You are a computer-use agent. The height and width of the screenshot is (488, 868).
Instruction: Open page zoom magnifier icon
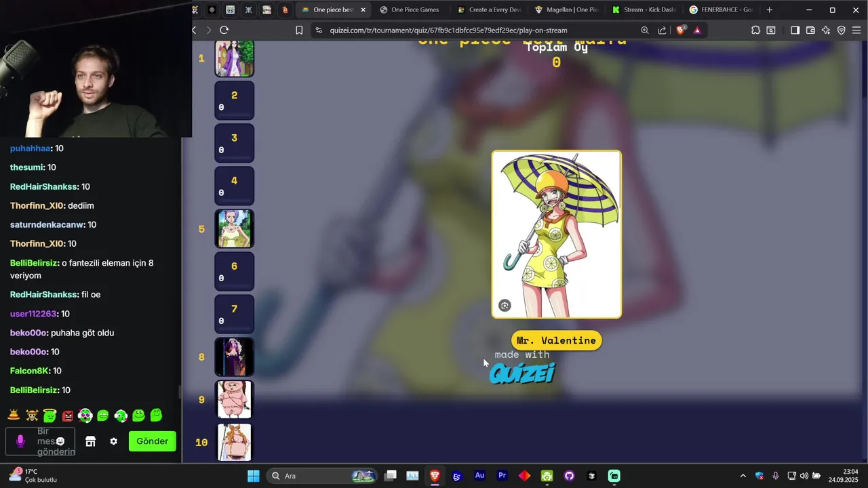(644, 30)
